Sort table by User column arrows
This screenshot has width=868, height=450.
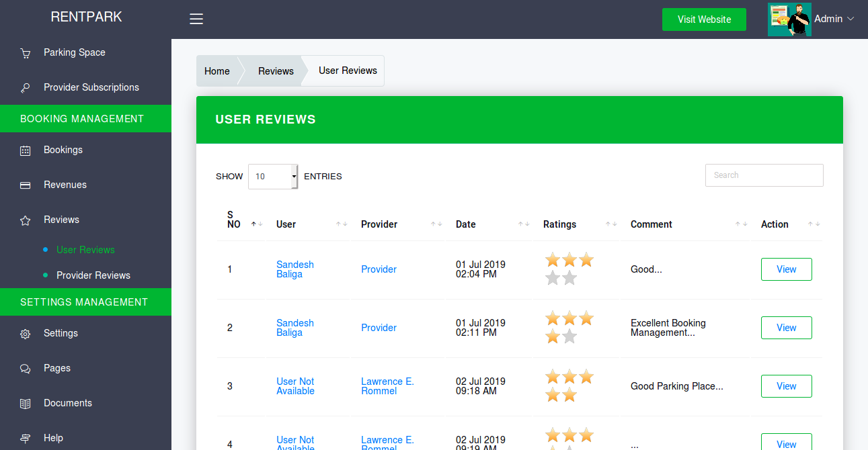click(342, 224)
